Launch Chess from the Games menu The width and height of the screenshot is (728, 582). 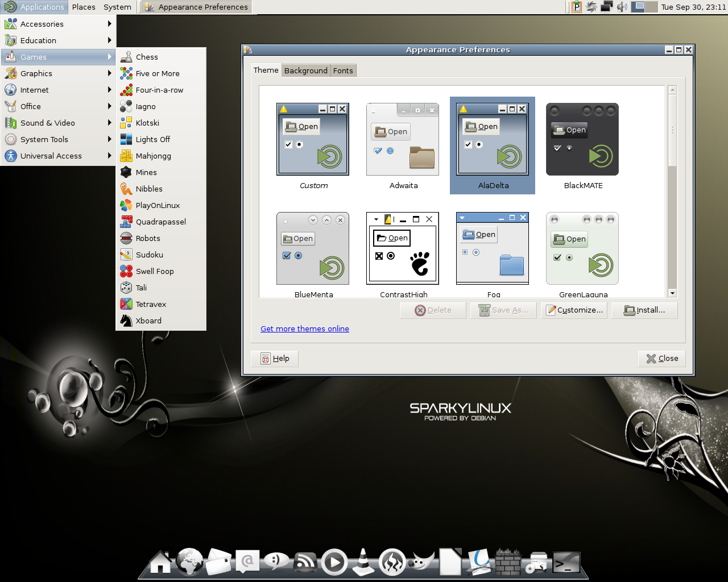coord(161,57)
